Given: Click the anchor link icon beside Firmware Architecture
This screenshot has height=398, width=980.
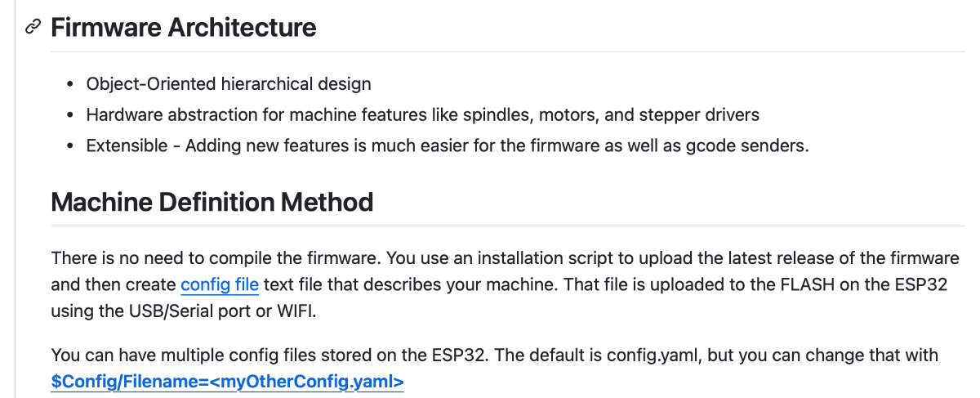Looking at the screenshot, I should pos(33,27).
